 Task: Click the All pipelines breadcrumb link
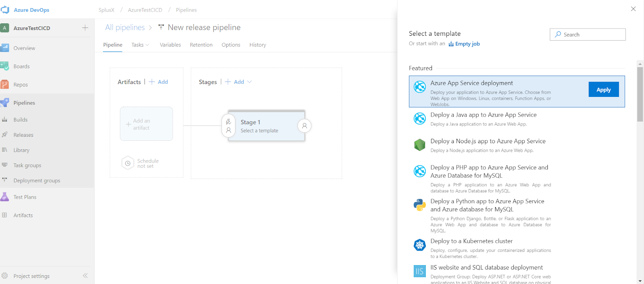125,27
